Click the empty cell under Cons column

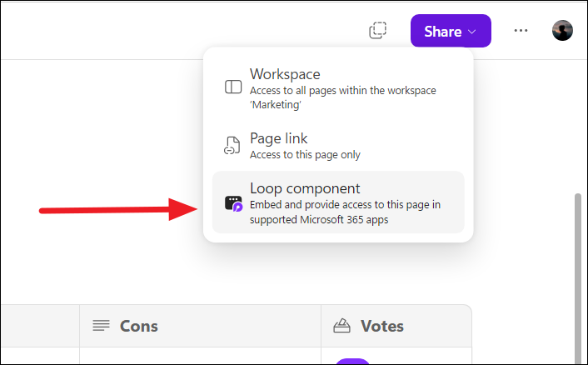200,356
